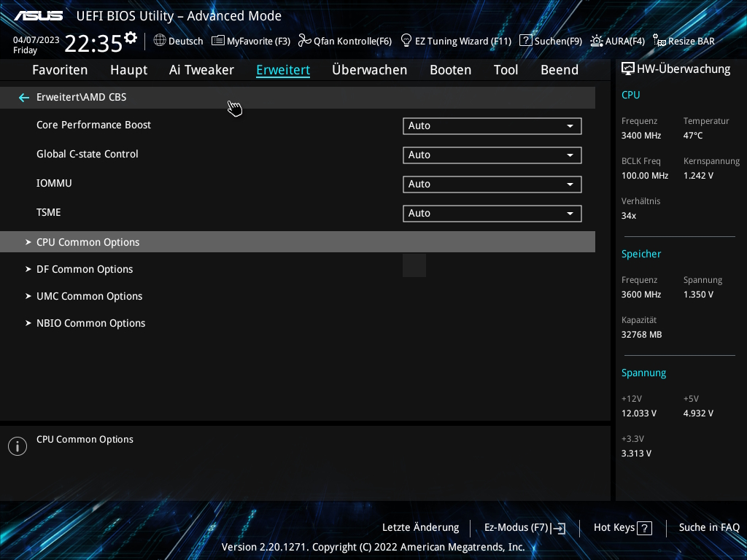The height and width of the screenshot is (560, 747).
Task: Open AURA(F4) settings
Action: click(617, 41)
